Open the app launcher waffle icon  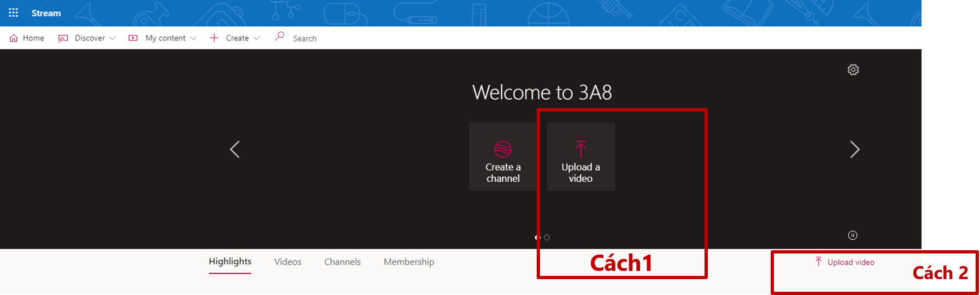click(13, 13)
